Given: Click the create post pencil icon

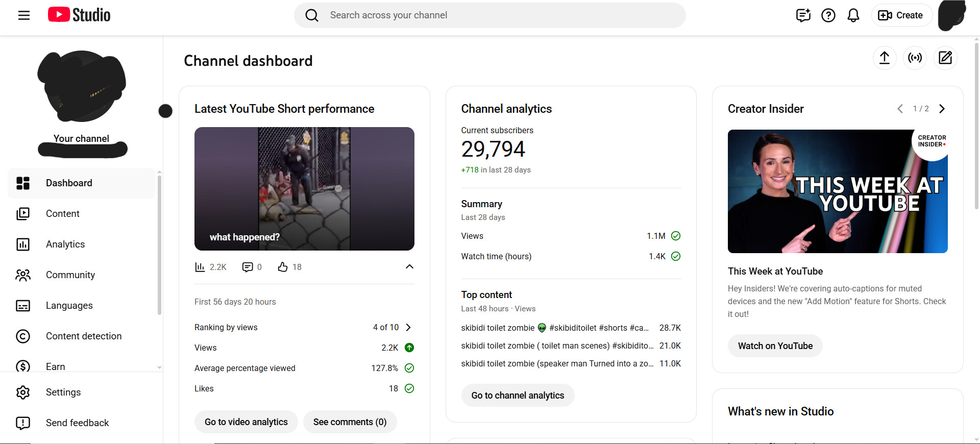Looking at the screenshot, I should click(945, 58).
